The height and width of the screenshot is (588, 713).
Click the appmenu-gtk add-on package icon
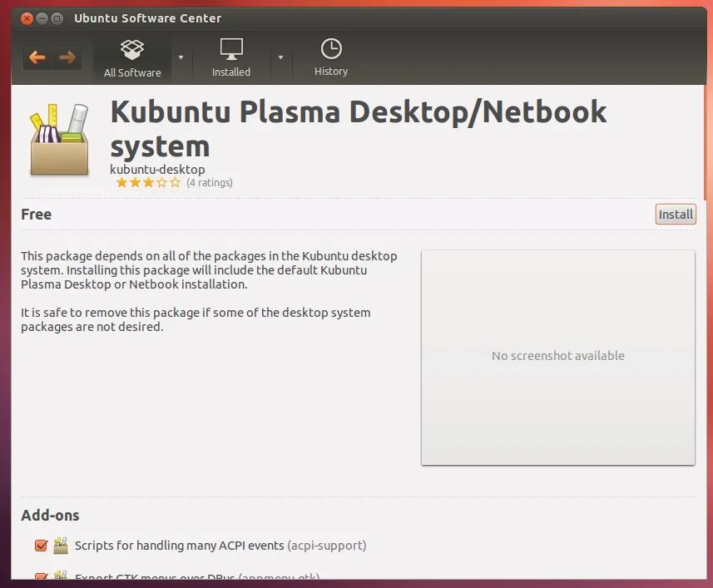(61, 576)
